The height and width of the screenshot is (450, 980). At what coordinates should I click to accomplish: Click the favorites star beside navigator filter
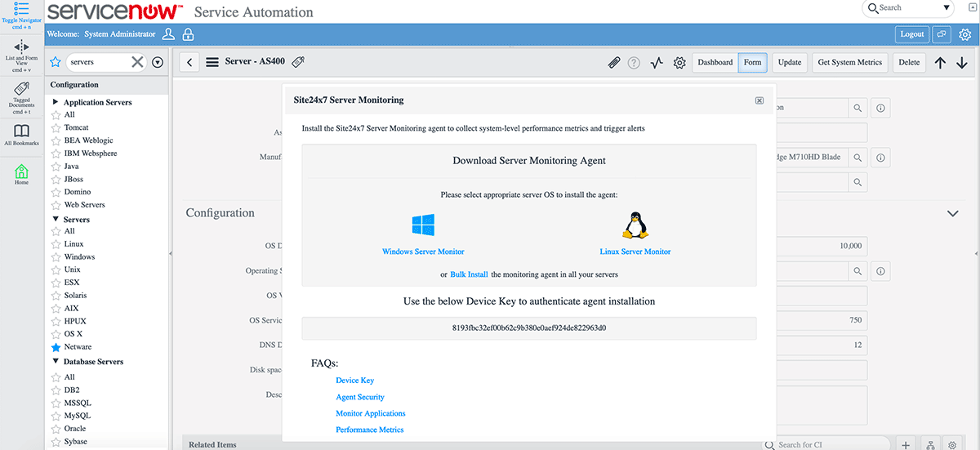pos(56,62)
